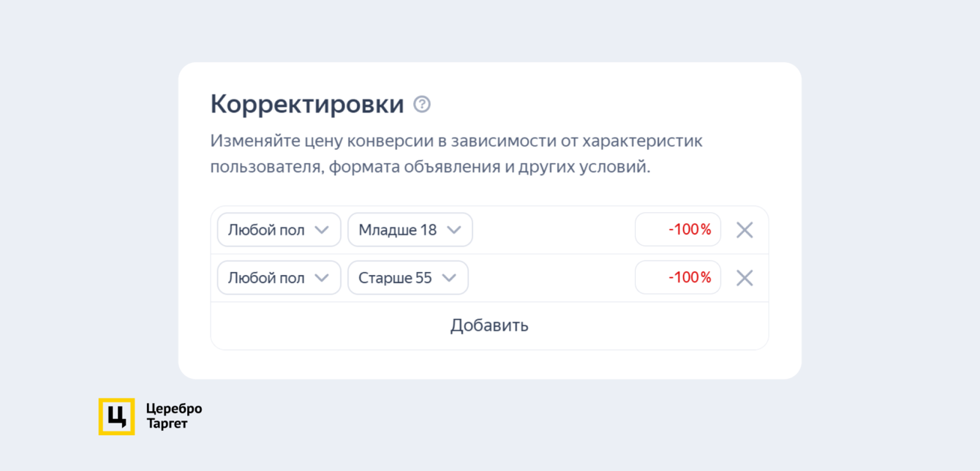Open the second row's Любой пол dropdown

(279, 278)
